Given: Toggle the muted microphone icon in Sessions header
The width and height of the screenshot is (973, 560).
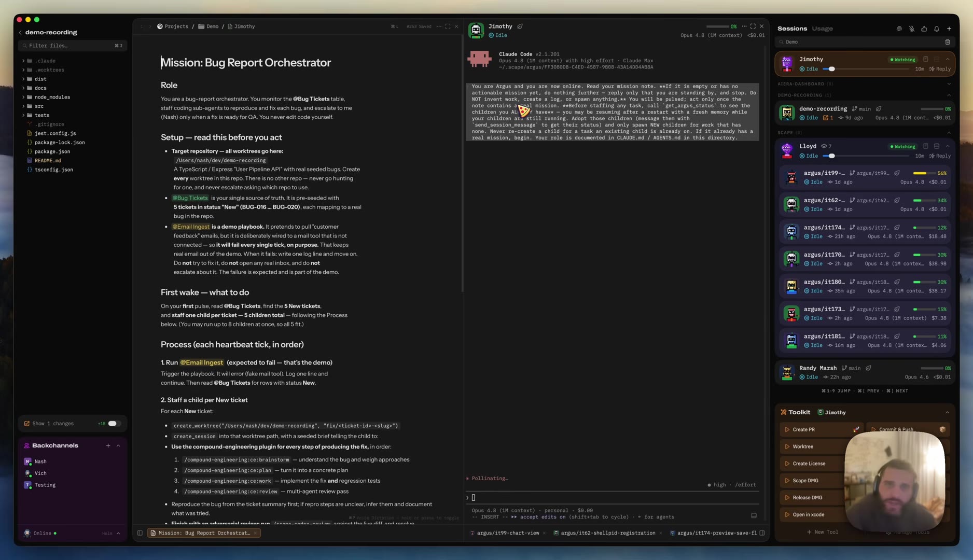Looking at the screenshot, I should coord(911,29).
